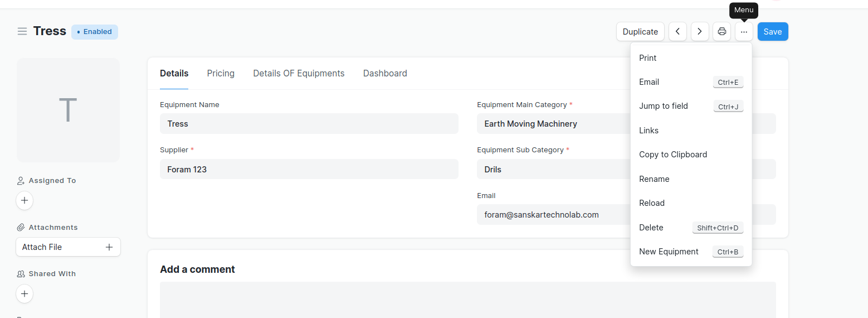This screenshot has height=318, width=868.
Task: Open the Dashboard tab
Action: pyautogui.click(x=385, y=73)
